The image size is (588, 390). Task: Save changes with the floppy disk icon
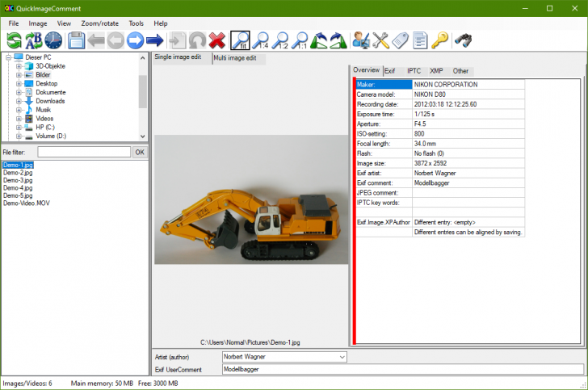click(76, 40)
